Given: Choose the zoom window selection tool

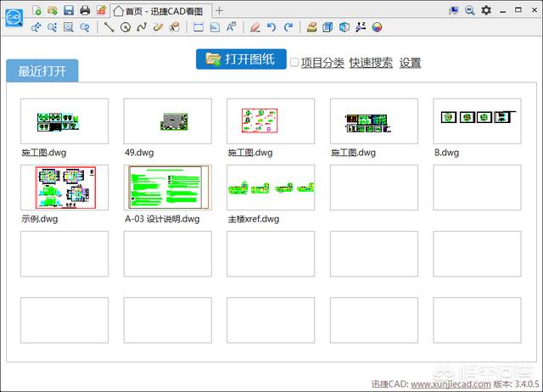Looking at the screenshot, I should [68, 27].
